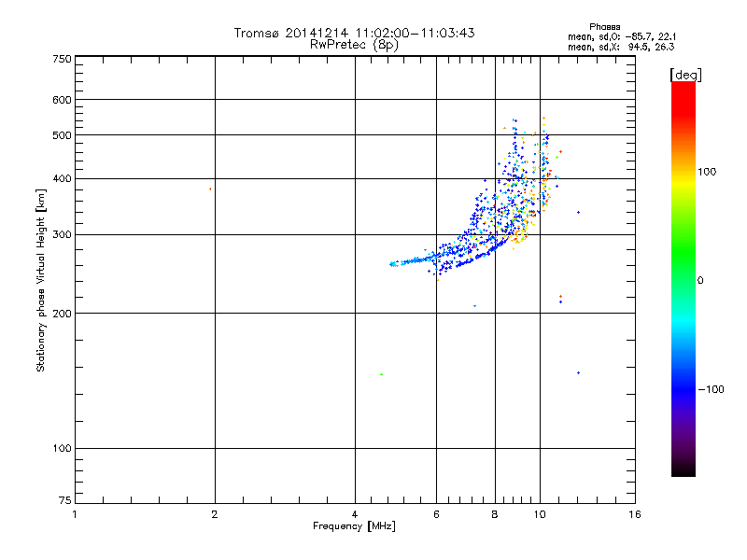
Task: Click the x-axis label '6'
Action: pos(436,514)
